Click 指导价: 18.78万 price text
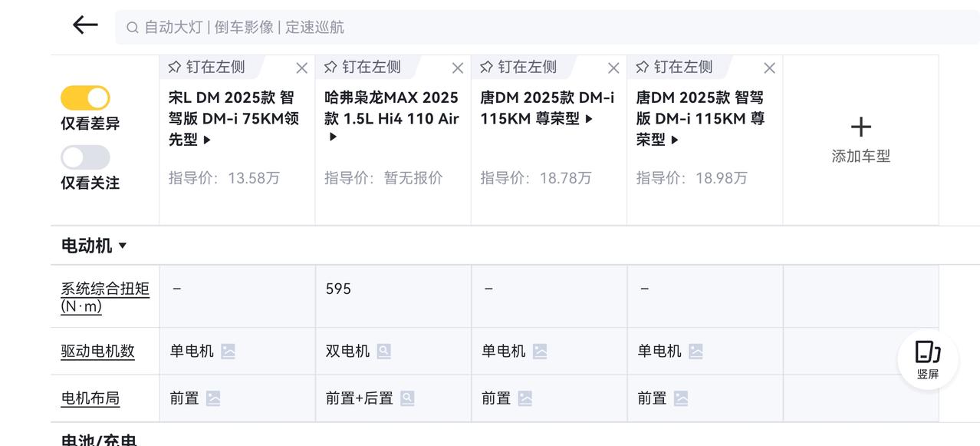 pos(536,178)
